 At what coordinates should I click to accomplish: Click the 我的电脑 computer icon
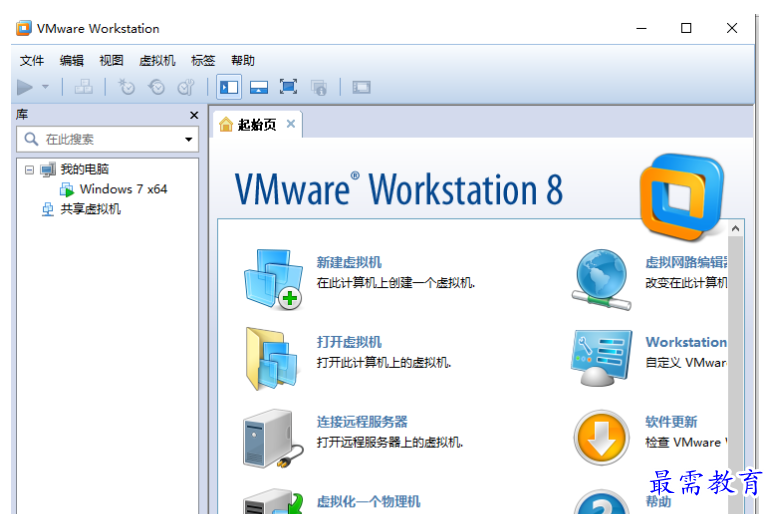pyautogui.click(x=48, y=170)
